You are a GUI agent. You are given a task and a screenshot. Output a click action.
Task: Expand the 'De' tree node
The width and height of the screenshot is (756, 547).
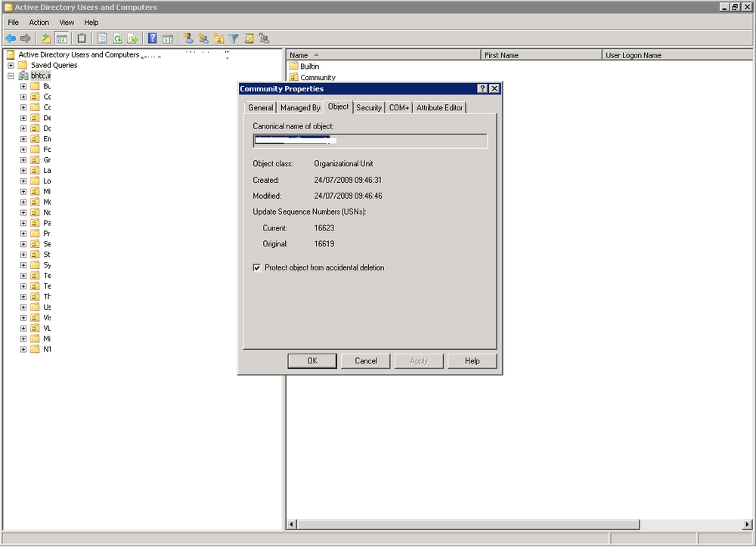coord(23,118)
